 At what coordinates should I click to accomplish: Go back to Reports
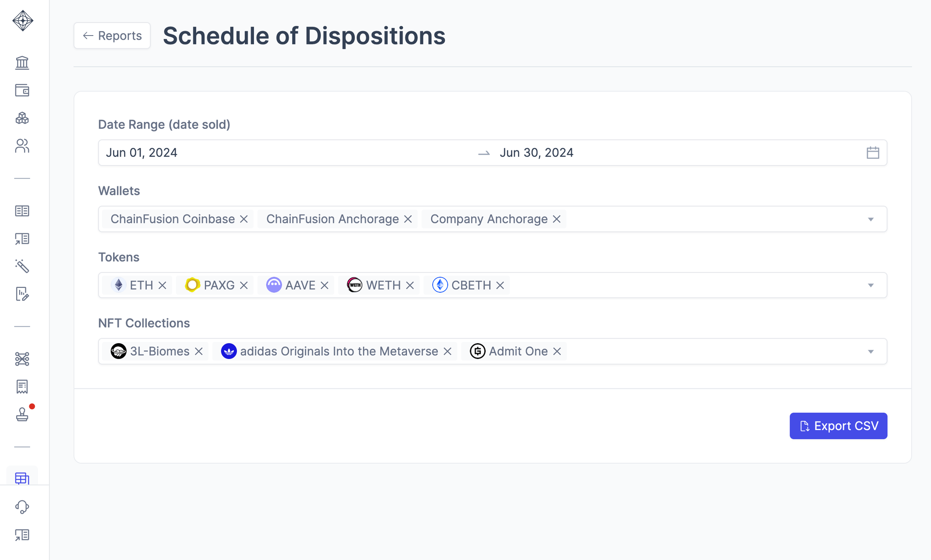point(112,36)
